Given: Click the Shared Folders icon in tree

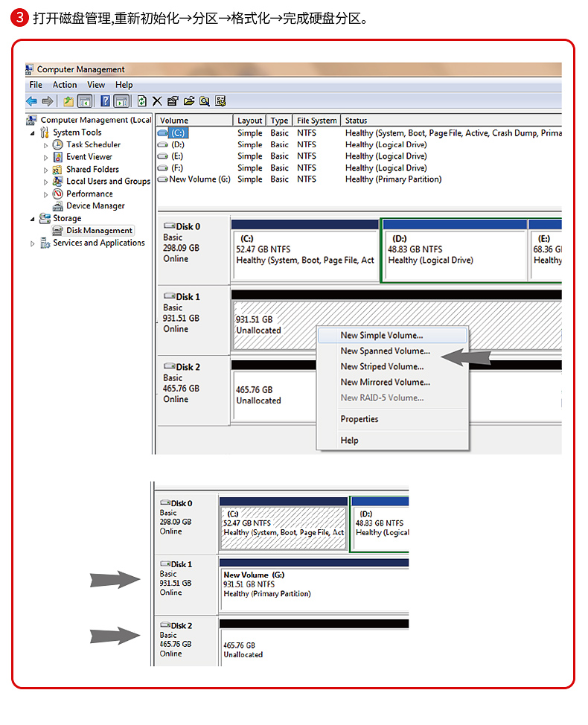Looking at the screenshot, I should tap(57, 170).
